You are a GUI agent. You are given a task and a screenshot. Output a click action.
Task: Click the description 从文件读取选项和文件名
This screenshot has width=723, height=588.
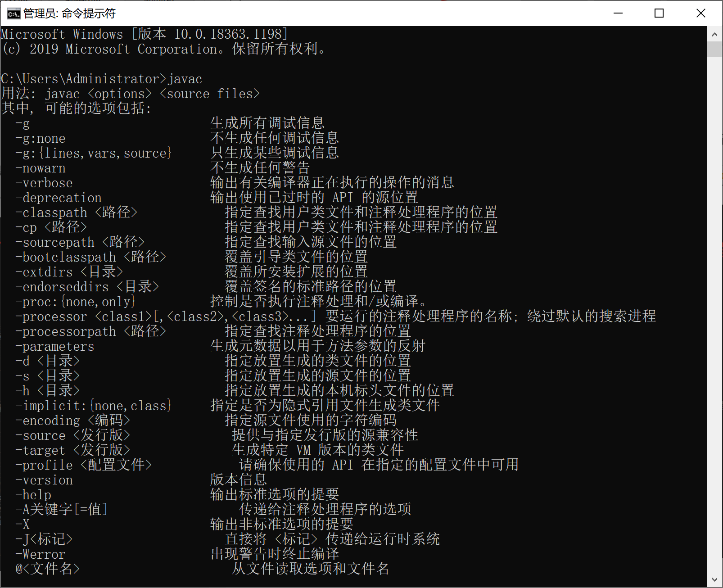click(311, 569)
